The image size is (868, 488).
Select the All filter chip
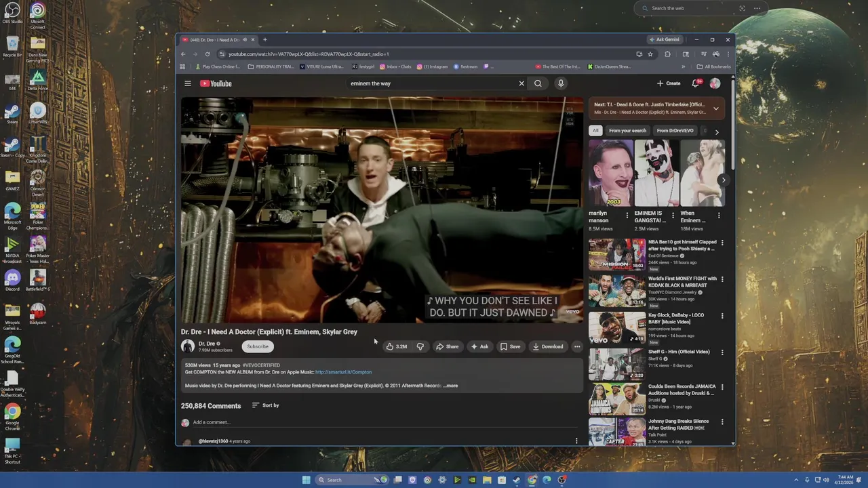tap(595, 131)
